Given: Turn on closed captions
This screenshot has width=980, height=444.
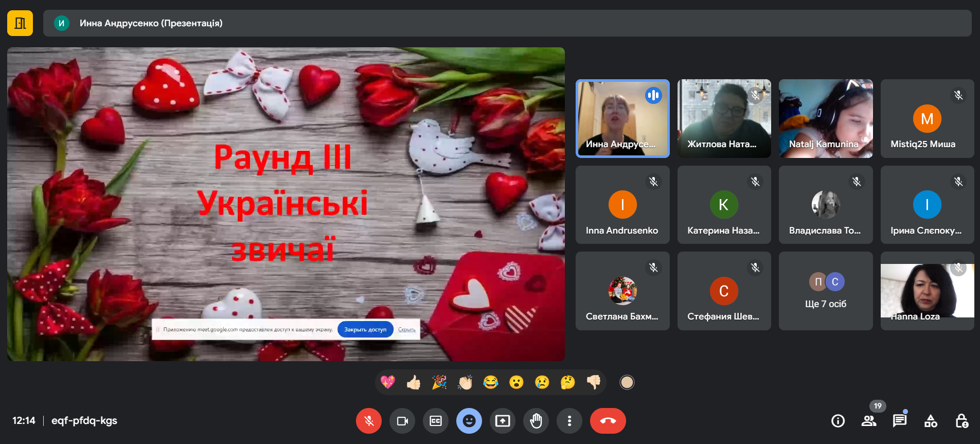Looking at the screenshot, I should [436, 421].
